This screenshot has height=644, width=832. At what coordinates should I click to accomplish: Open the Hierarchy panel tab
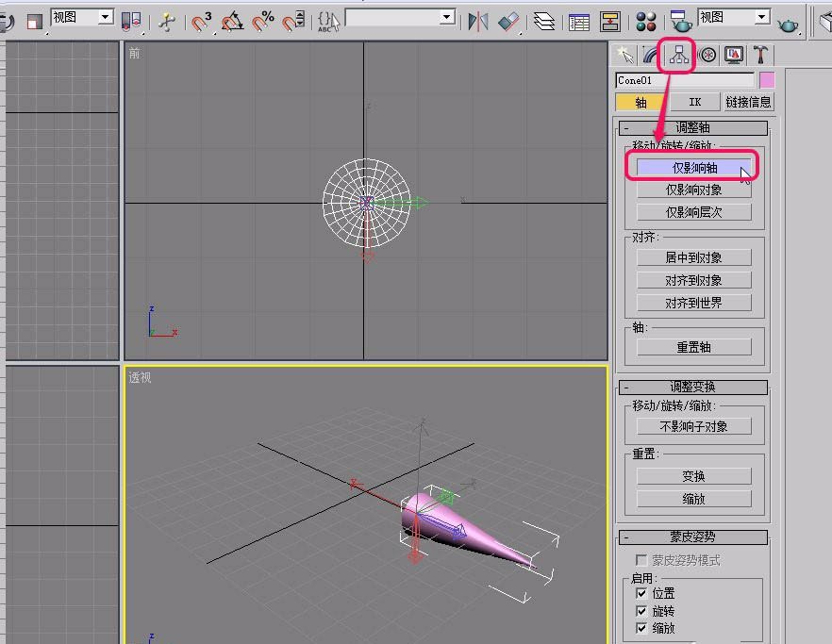678,55
